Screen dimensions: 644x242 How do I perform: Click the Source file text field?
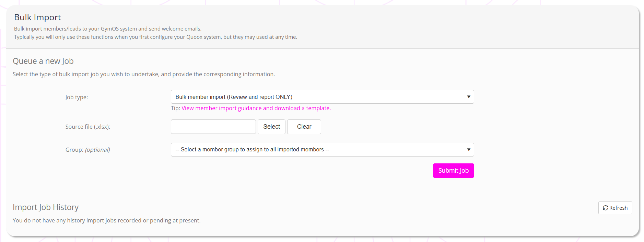pos(213,127)
